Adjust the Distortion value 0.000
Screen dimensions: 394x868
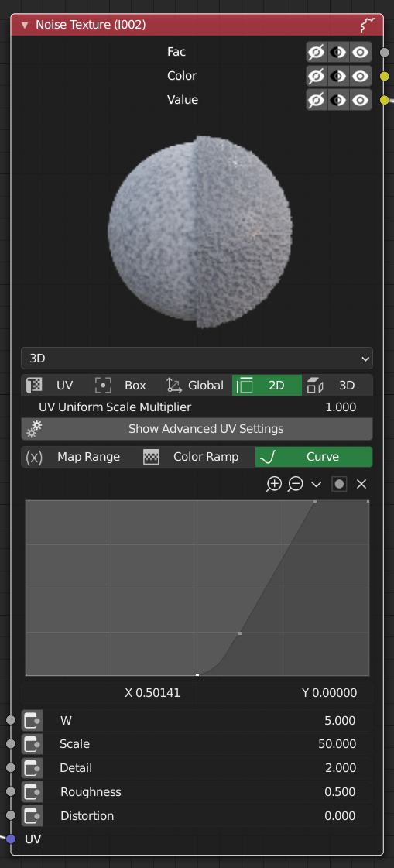(207, 816)
